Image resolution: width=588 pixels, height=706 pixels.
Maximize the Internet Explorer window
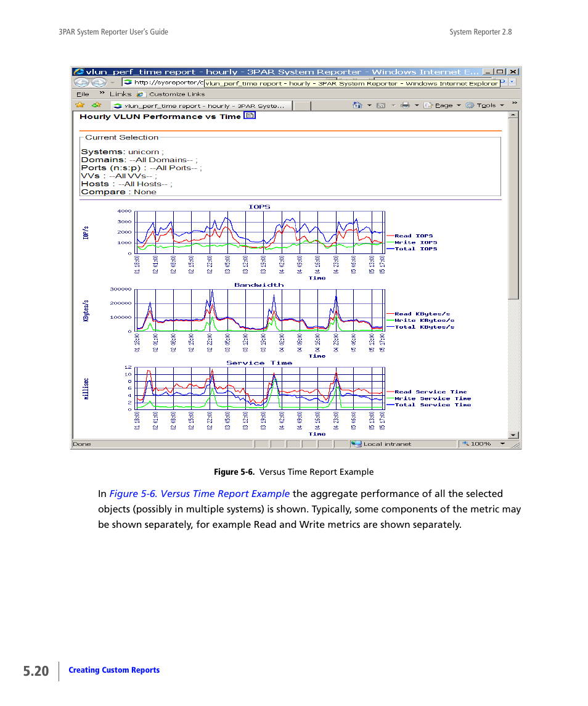point(500,72)
